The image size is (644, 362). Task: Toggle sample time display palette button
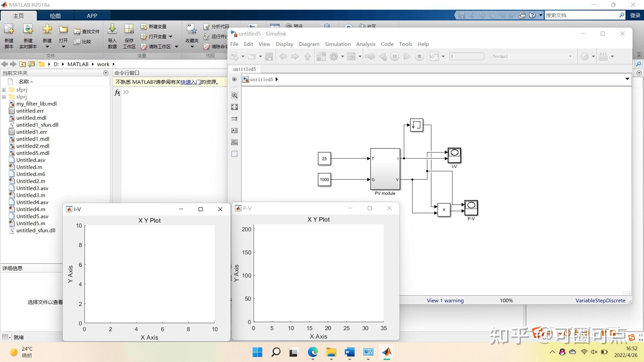234,119
